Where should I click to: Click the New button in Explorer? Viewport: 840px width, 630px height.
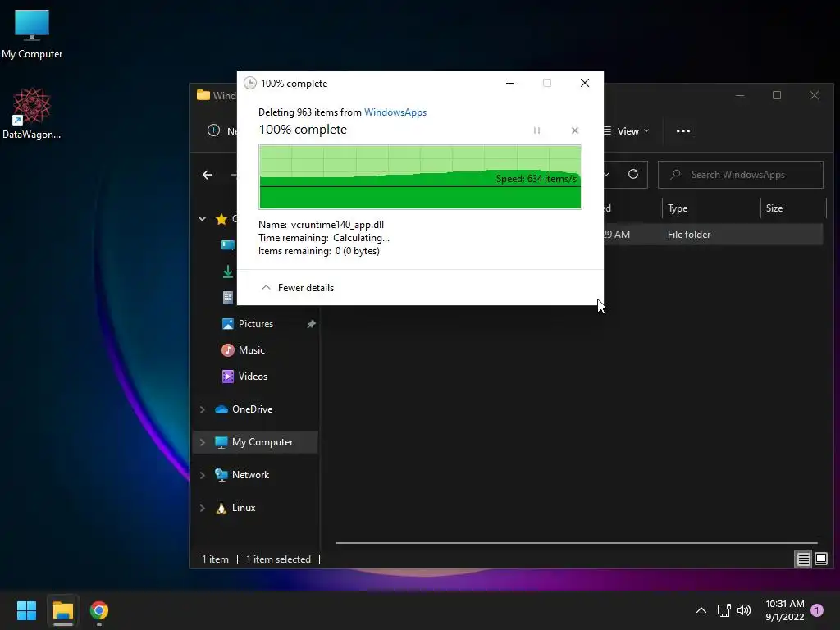[221, 130]
